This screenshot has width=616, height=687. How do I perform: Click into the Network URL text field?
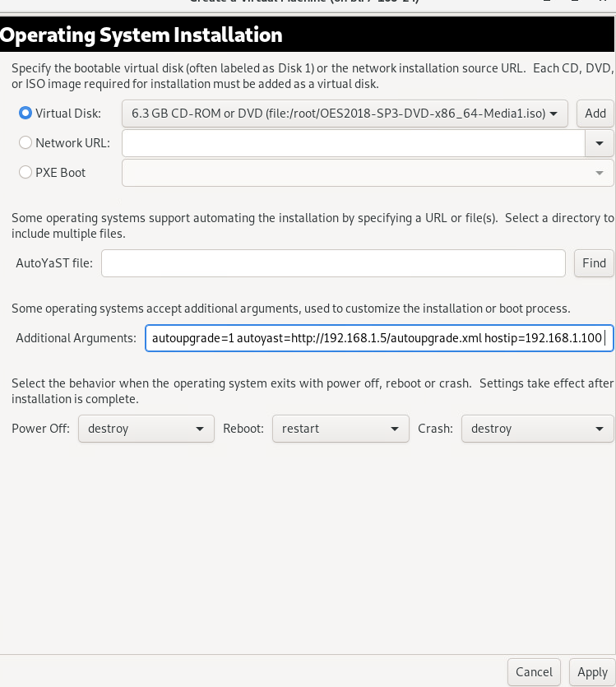click(353, 143)
